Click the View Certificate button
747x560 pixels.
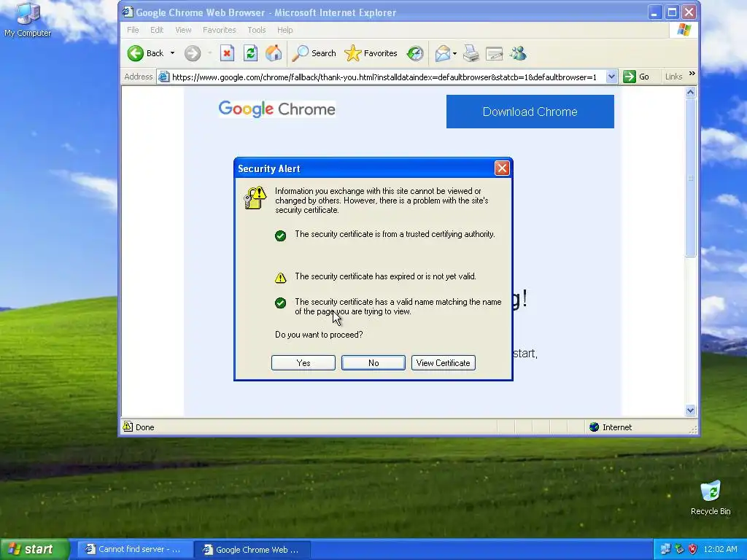point(443,363)
